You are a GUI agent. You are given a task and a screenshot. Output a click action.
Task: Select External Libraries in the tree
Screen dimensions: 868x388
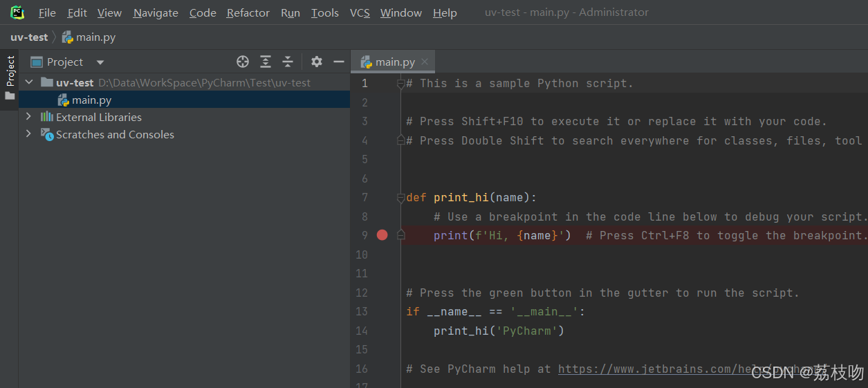coord(99,117)
